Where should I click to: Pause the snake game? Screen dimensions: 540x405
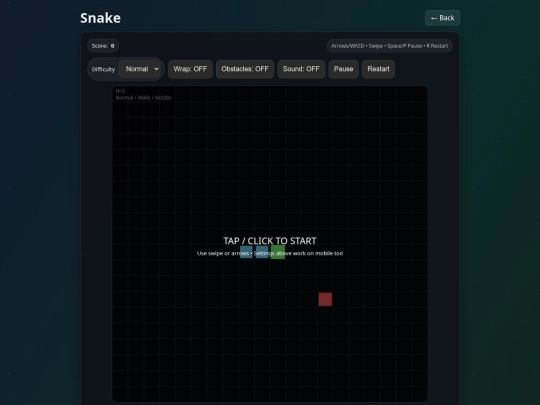(x=343, y=69)
